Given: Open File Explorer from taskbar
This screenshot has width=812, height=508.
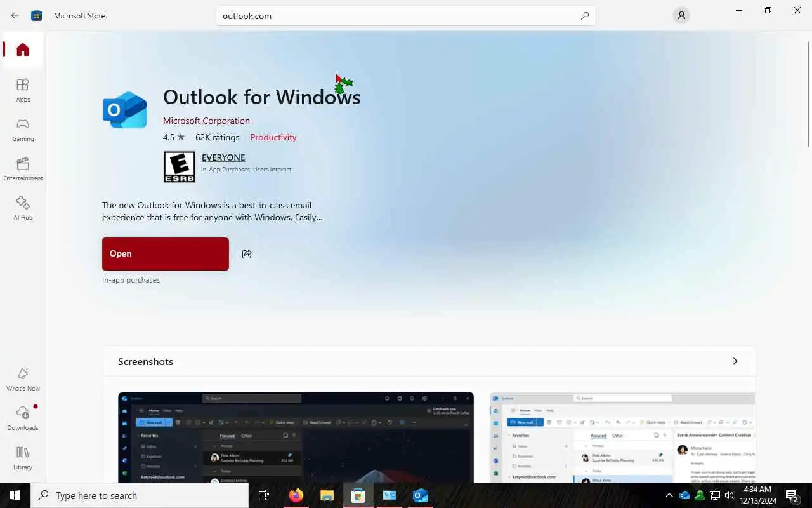Looking at the screenshot, I should click(x=327, y=495).
